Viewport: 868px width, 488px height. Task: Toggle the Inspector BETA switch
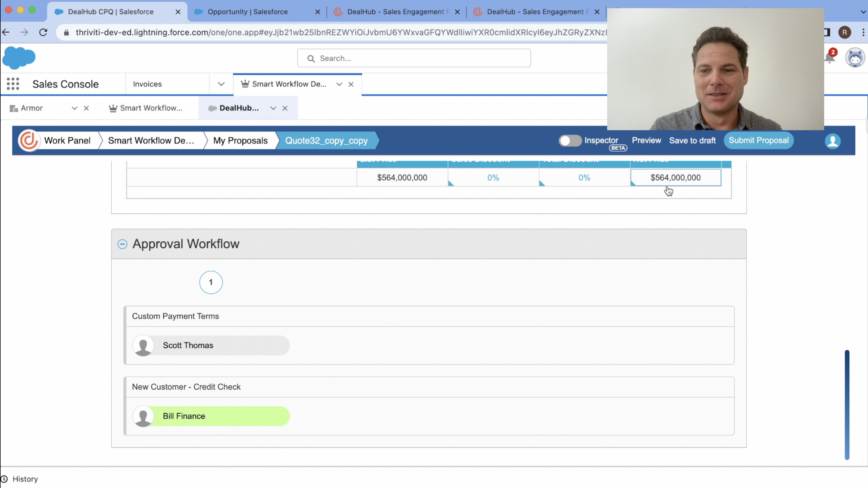(x=569, y=140)
